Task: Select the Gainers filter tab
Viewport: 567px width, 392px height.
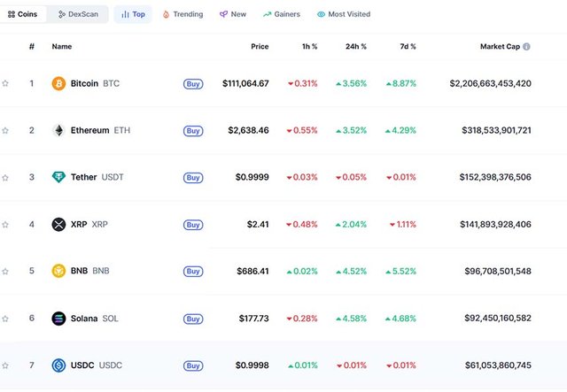Action: (x=282, y=14)
